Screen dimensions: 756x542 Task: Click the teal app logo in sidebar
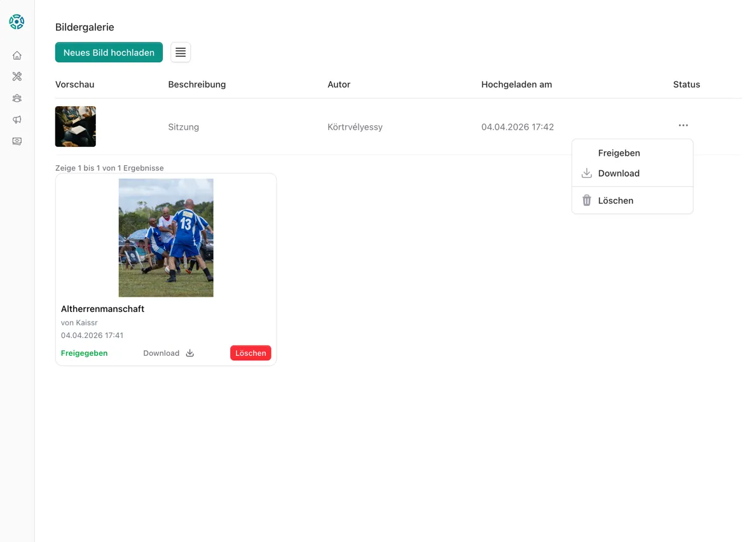pos(17,22)
